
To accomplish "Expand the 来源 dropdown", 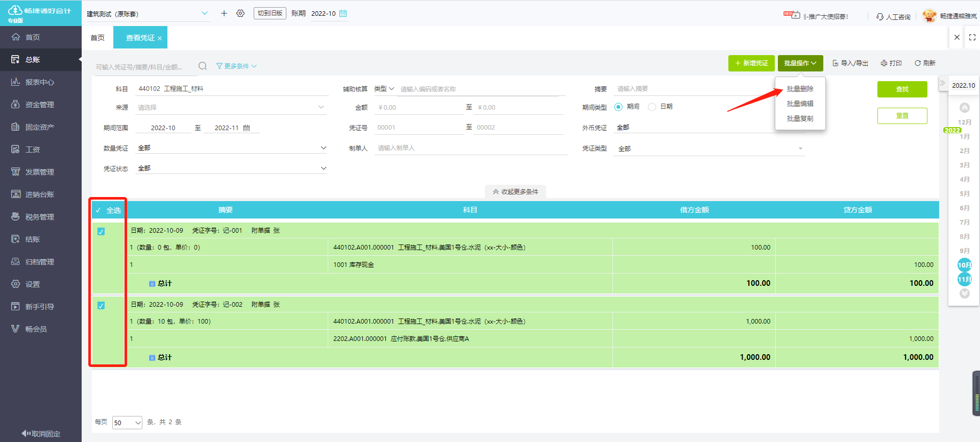I will [x=321, y=107].
